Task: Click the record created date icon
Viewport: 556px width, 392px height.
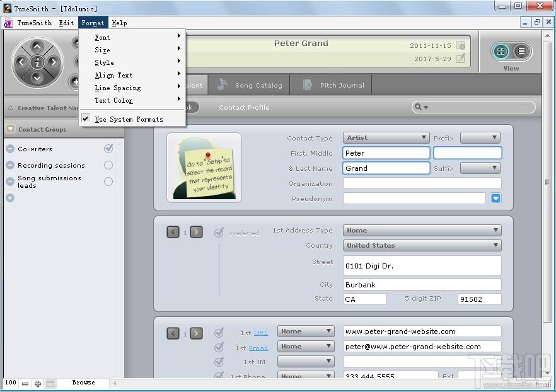Action: 460,45
